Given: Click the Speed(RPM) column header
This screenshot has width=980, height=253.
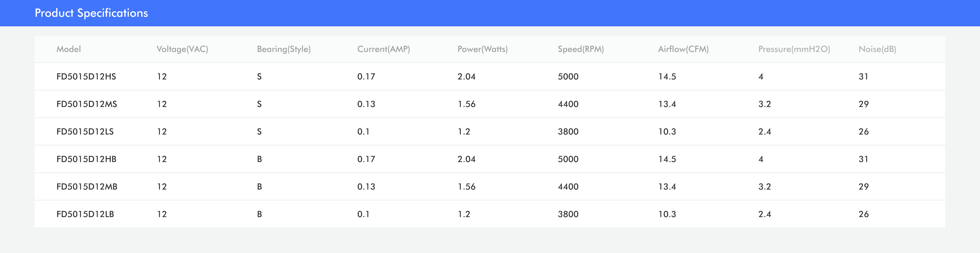Looking at the screenshot, I should pos(580,49).
